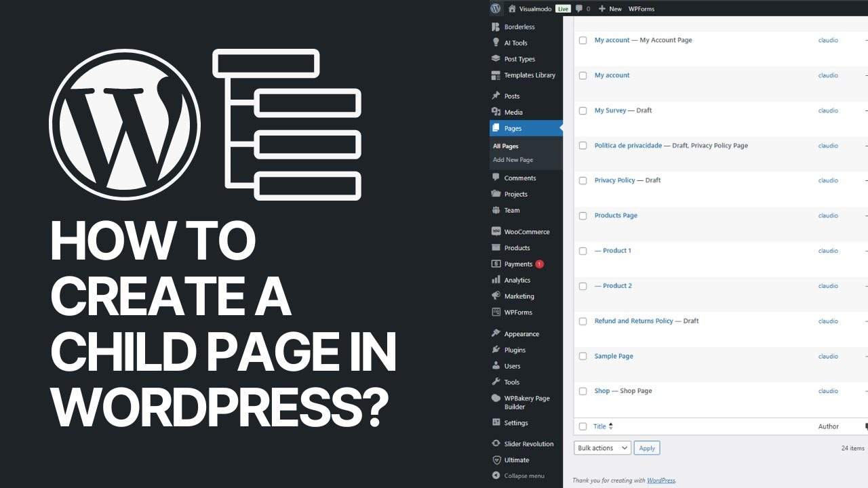The height and width of the screenshot is (488, 868).
Task: Check the Product 2 row checkbox
Action: pos(583,287)
